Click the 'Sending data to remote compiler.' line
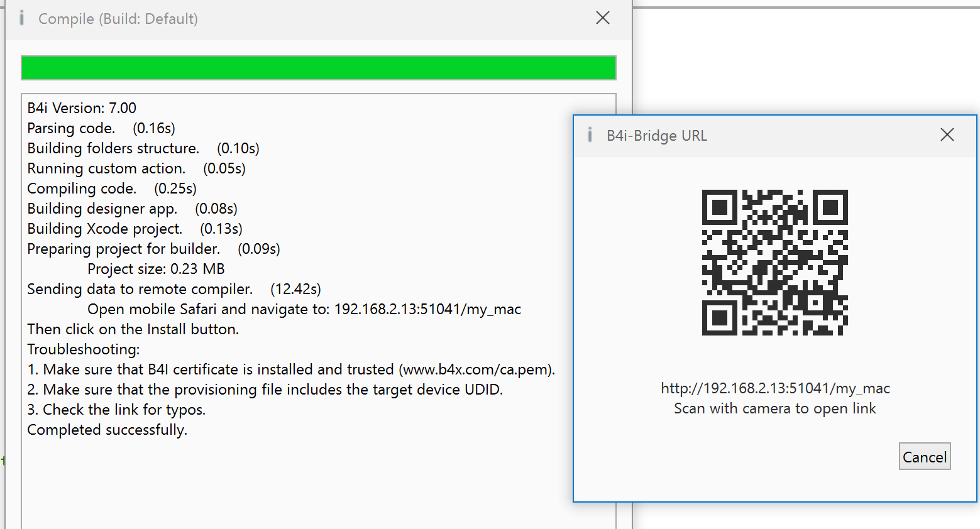 [x=174, y=289]
